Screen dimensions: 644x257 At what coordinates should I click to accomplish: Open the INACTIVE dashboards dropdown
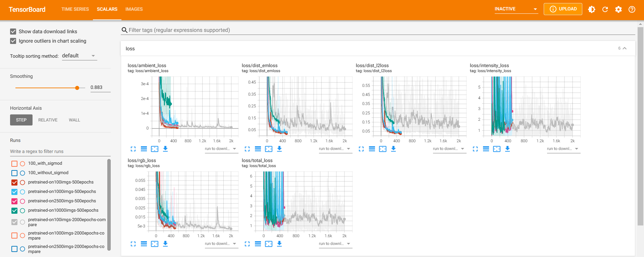(x=516, y=9)
